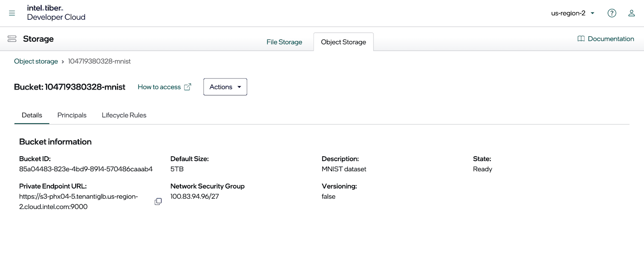
Task: Go to the Lifecycle Rules tab
Action: tap(124, 115)
